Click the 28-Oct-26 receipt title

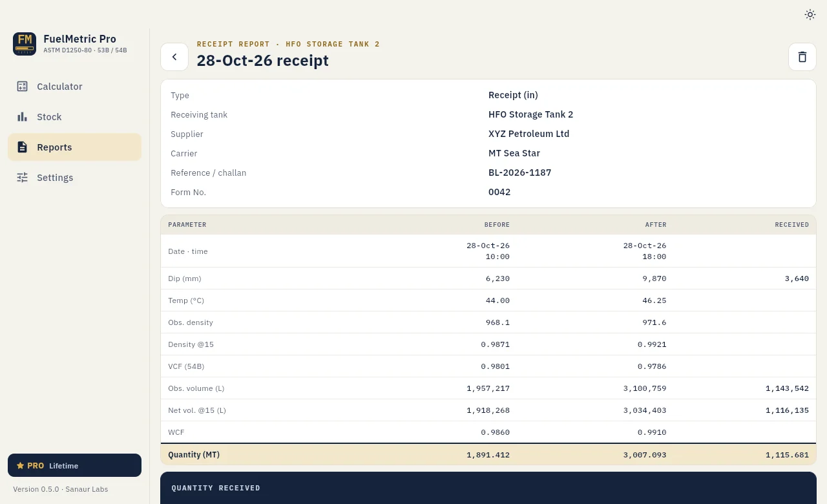262,61
